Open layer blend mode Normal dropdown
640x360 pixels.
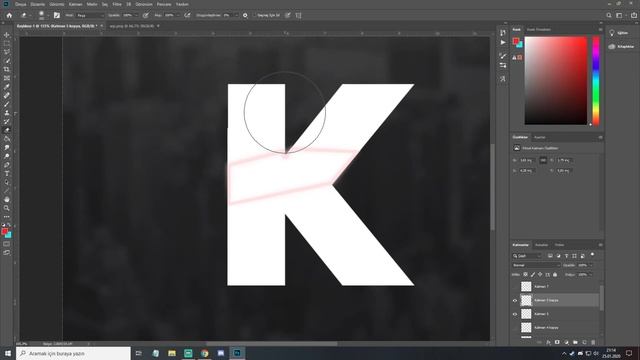pyautogui.click(x=536, y=265)
